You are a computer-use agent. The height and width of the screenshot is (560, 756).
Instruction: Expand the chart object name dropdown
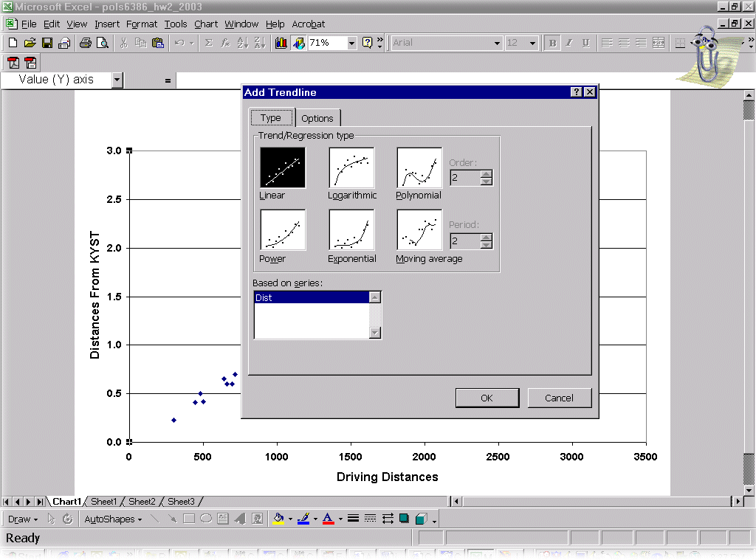(117, 80)
